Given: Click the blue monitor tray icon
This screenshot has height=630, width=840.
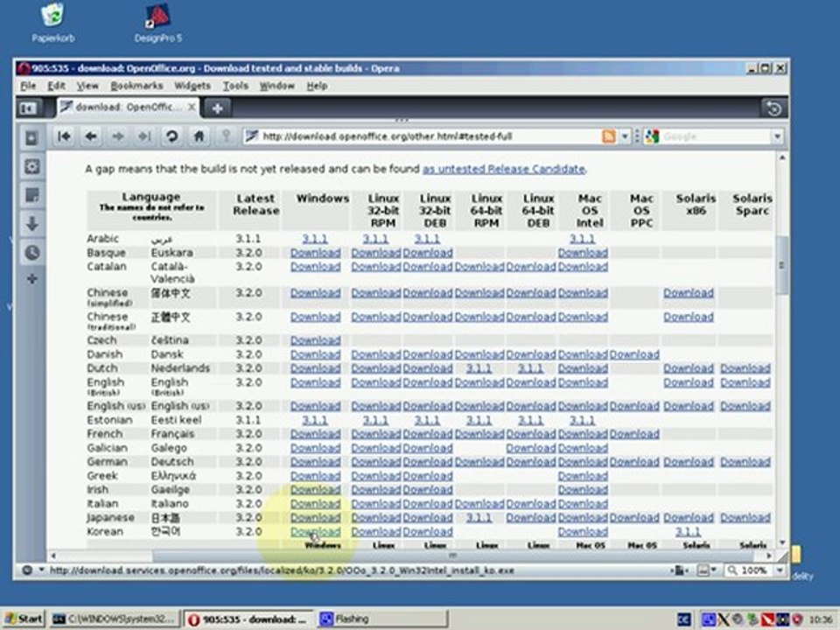Looking at the screenshot, I should (708, 619).
